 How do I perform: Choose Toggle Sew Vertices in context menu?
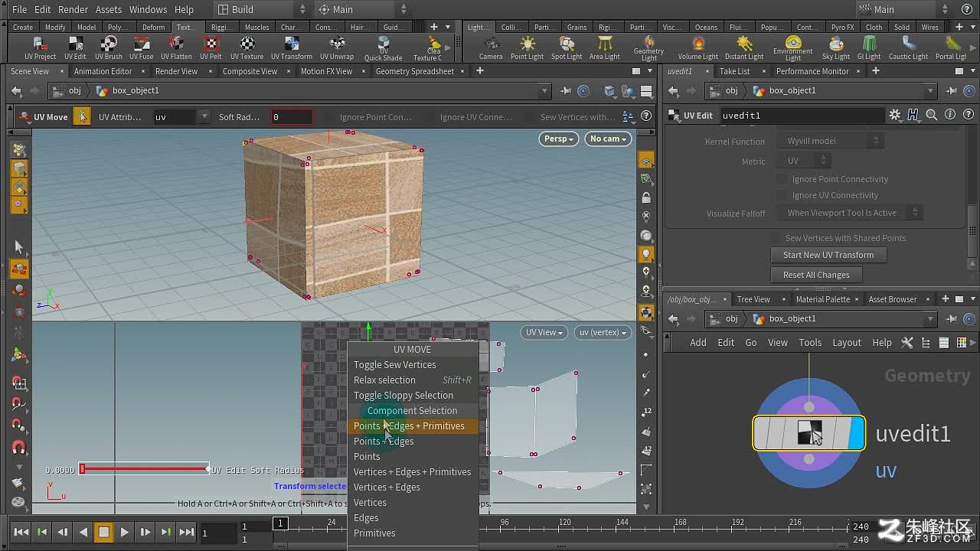[413, 364]
